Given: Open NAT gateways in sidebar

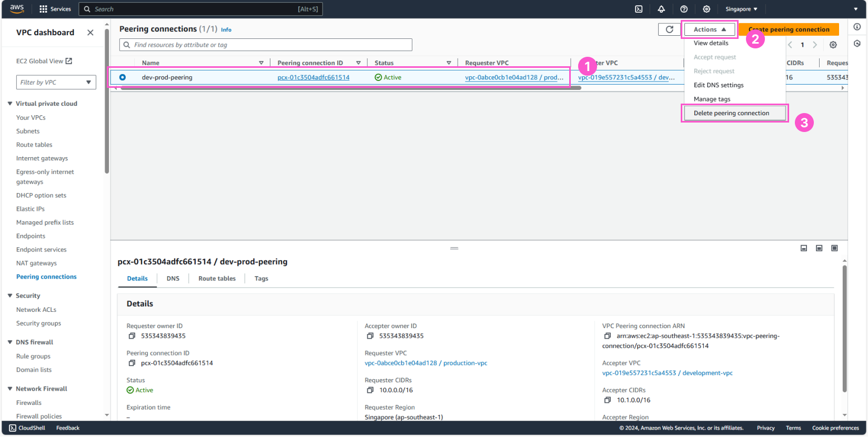Looking at the screenshot, I should pos(36,263).
